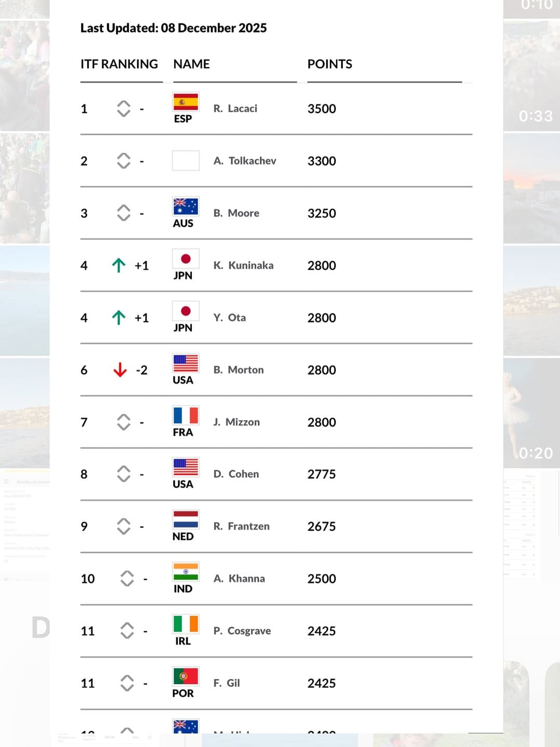Screen dimensions: 560x747
Task: Click the no-change chevron icon on rank 1
Action: click(123, 108)
